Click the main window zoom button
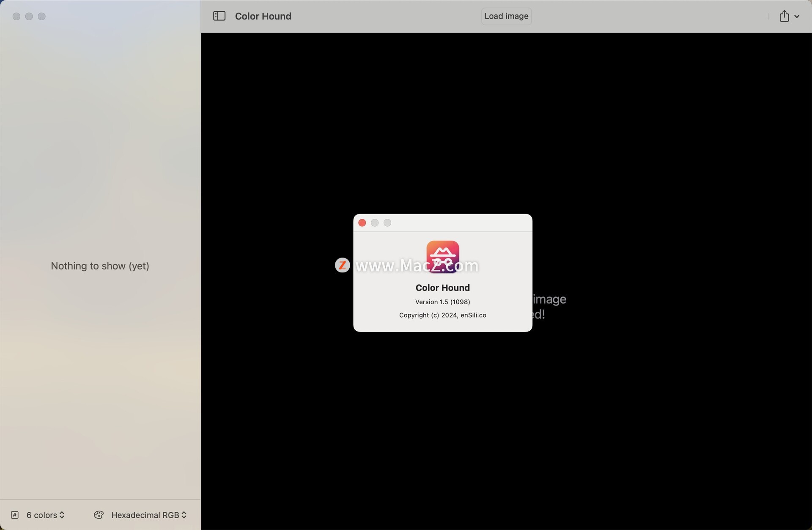 click(x=42, y=16)
